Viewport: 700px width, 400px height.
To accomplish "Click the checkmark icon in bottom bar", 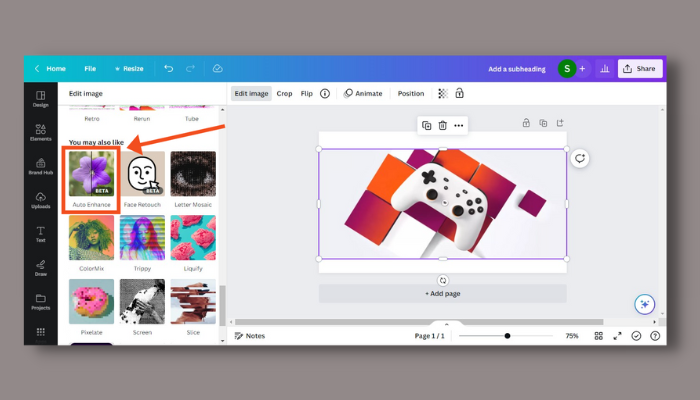I will [x=636, y=336].
